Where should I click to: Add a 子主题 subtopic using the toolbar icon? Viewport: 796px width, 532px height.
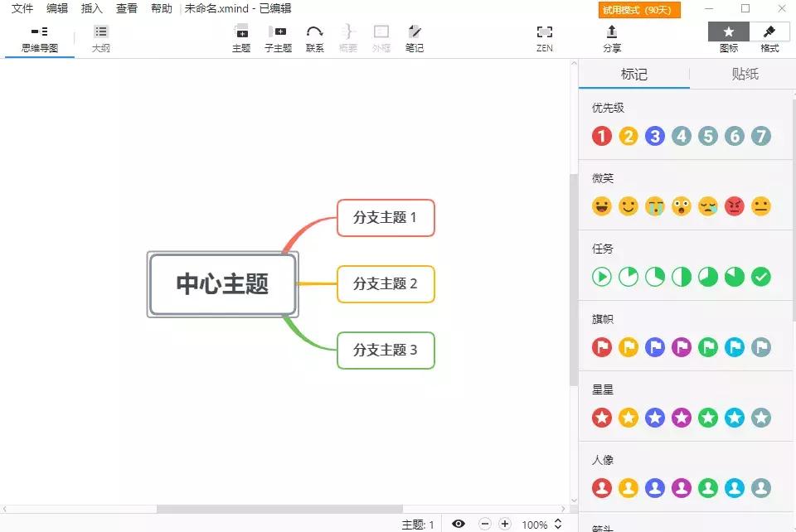[x=278, y=36]
